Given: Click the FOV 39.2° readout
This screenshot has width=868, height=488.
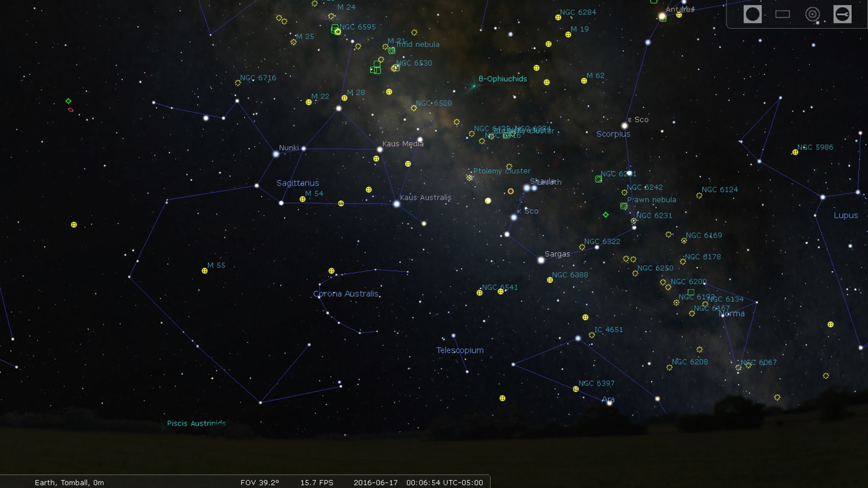Looking at the screenshot, I should click(x=259, y=483).
